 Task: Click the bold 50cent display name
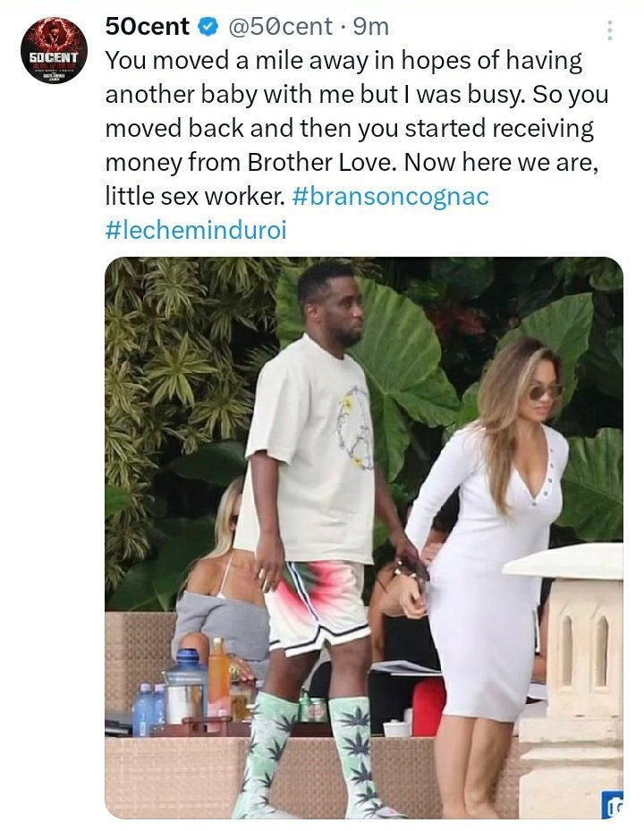[148, 27]
